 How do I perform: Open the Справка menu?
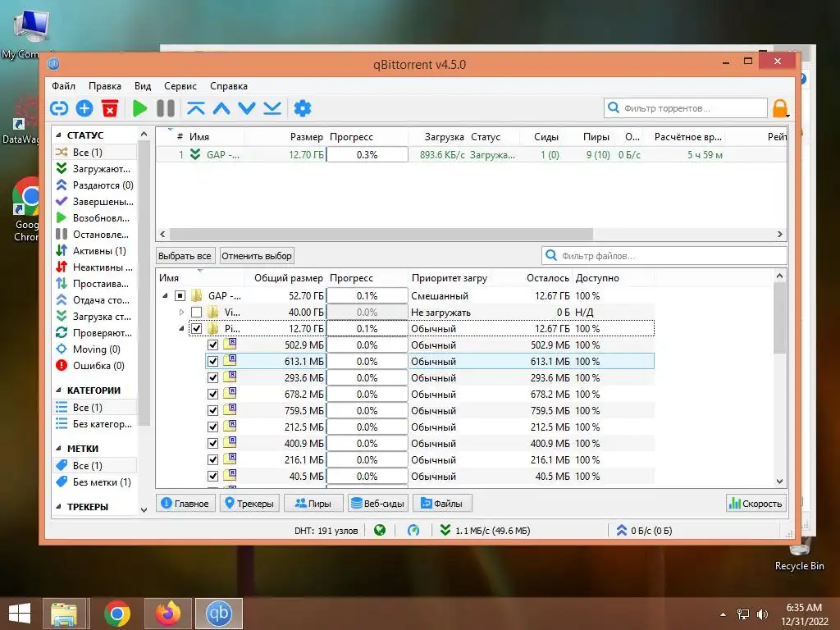pyautogui.click(x=229, y=85)
